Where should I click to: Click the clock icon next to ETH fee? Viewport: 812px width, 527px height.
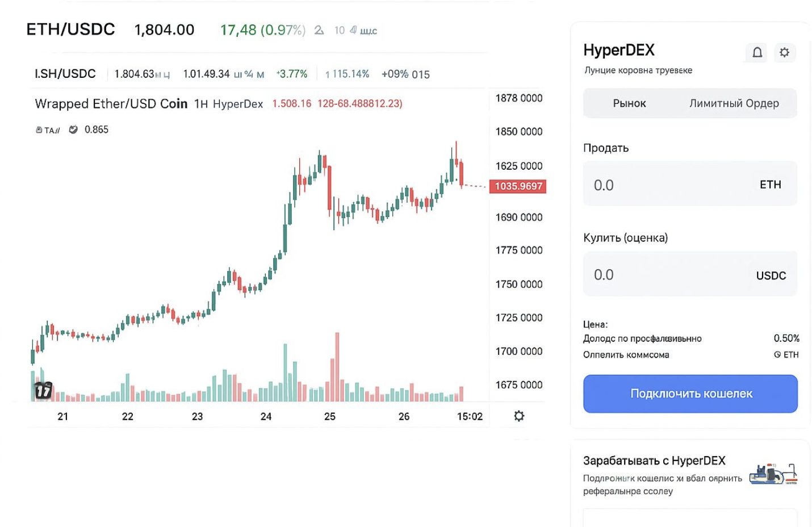[x=777, y=354]
